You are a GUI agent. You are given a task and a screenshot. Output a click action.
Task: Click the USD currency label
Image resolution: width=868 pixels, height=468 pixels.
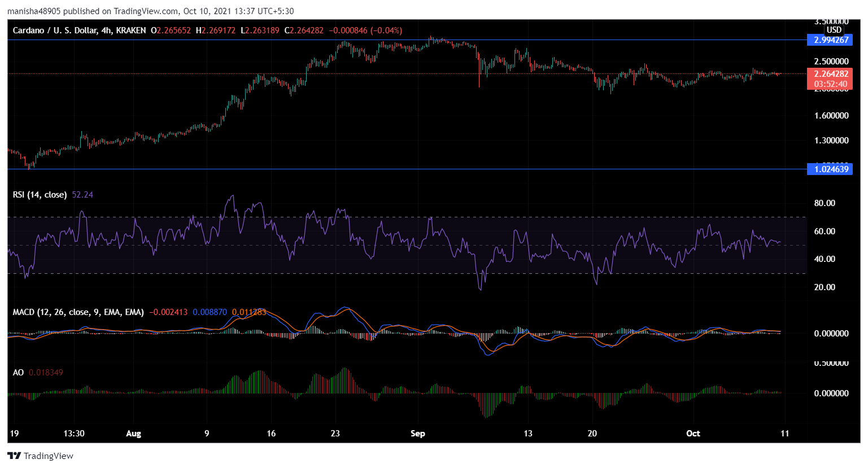tap(834, 30)
